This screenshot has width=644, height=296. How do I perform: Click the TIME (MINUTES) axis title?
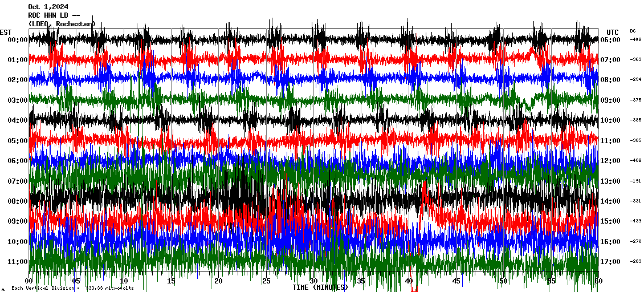(320, 287)
